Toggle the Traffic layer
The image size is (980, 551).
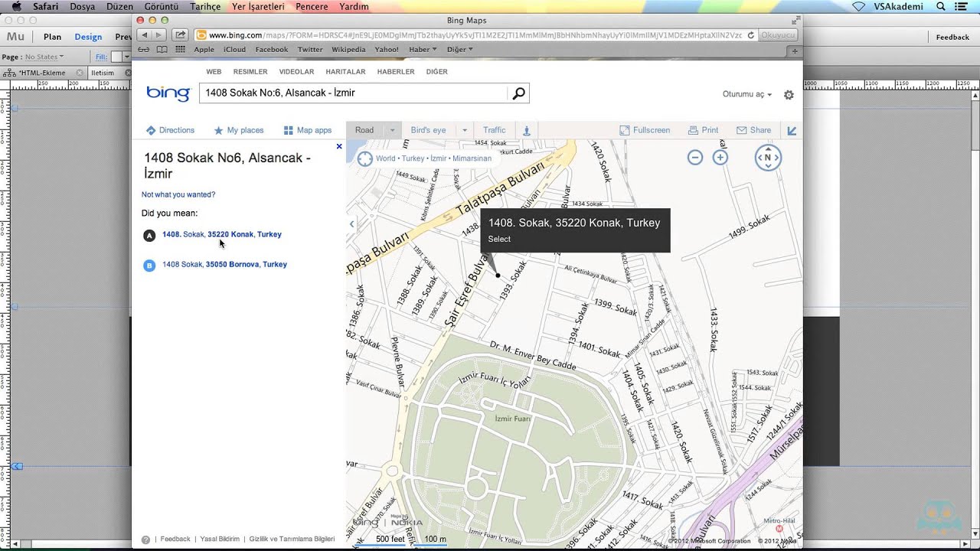point(495,131)
